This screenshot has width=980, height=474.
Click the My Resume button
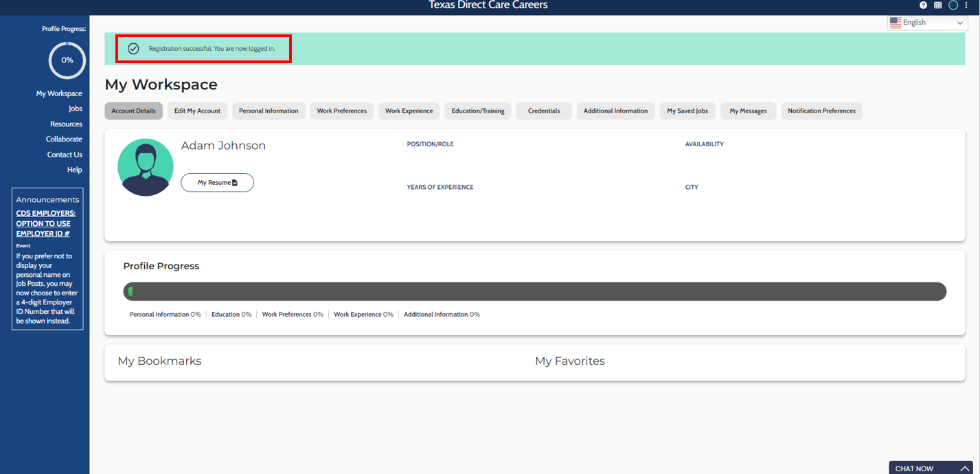coord(217,183)
